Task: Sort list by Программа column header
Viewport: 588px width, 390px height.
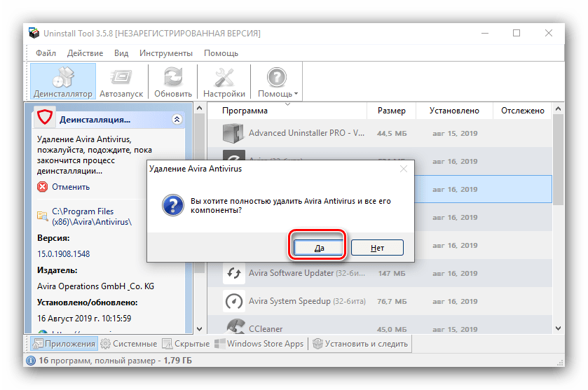Action: tap(245, 111)
